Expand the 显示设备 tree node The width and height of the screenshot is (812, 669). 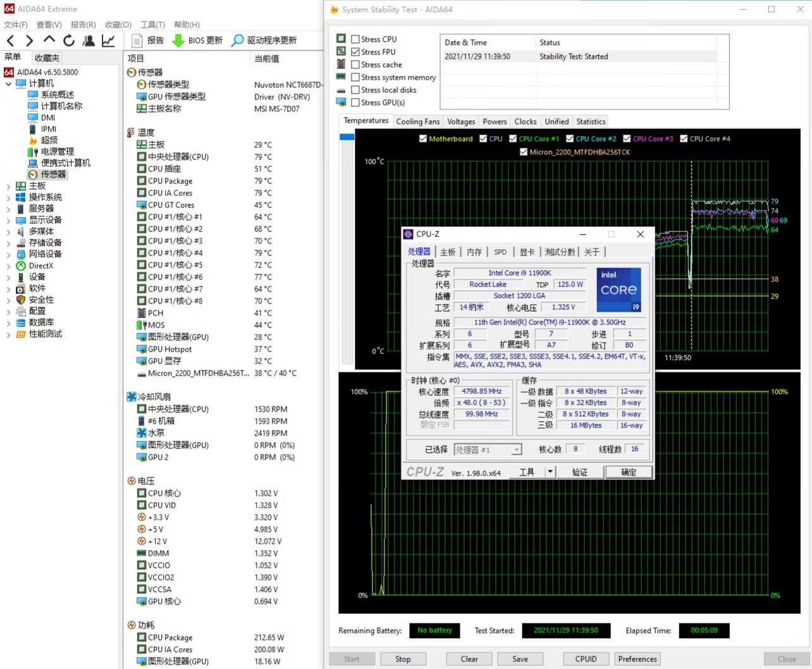click(x=8, y=220)
